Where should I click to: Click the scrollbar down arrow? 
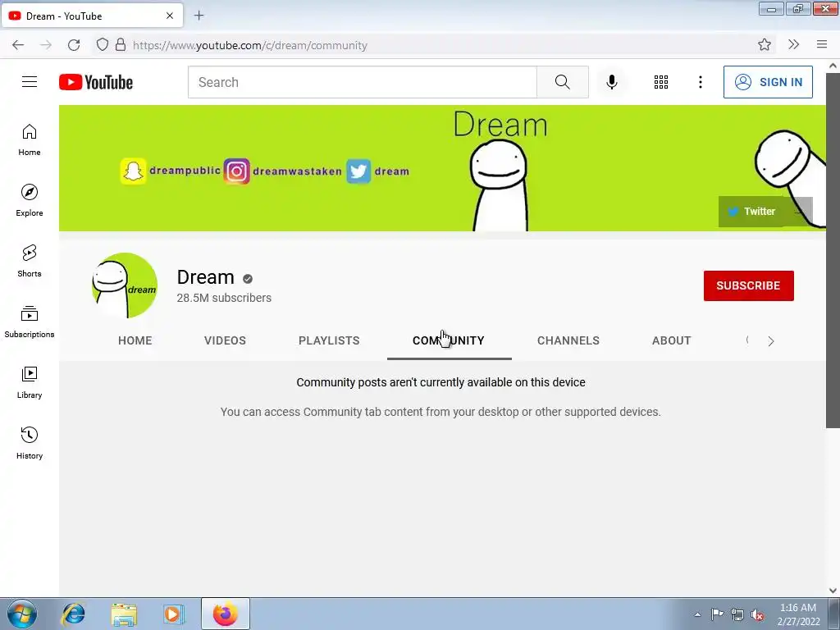click(833, 591)
